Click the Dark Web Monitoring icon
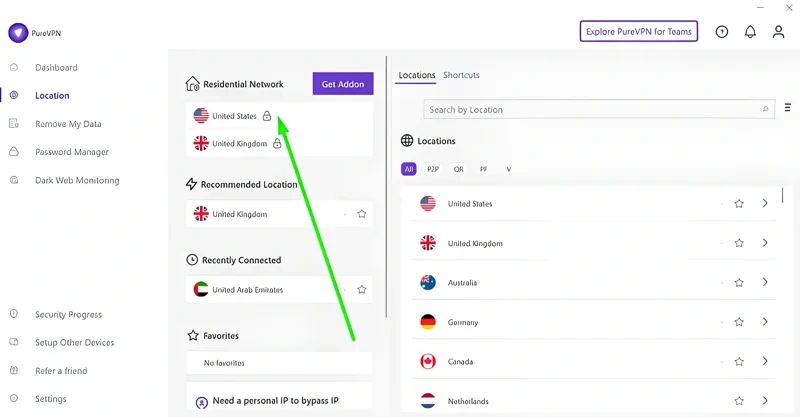 click(x=14, y=180)
